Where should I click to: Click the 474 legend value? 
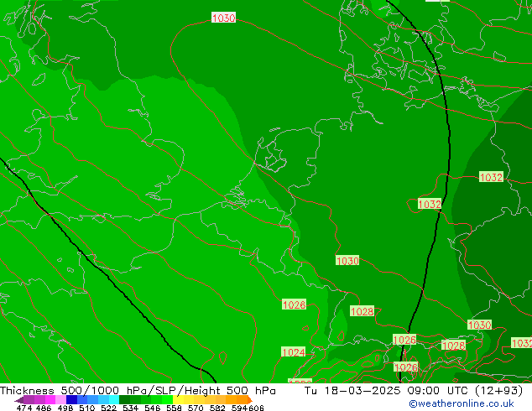pos(24,408)
